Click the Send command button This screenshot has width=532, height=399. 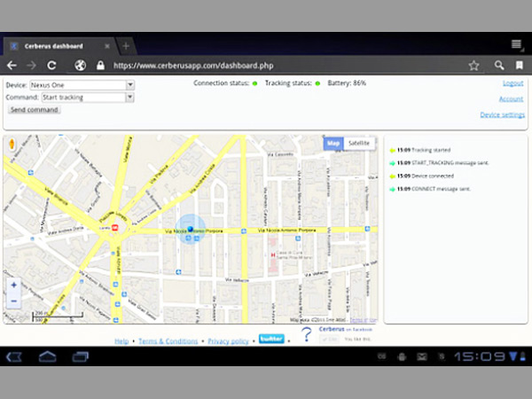coord(35,110)
